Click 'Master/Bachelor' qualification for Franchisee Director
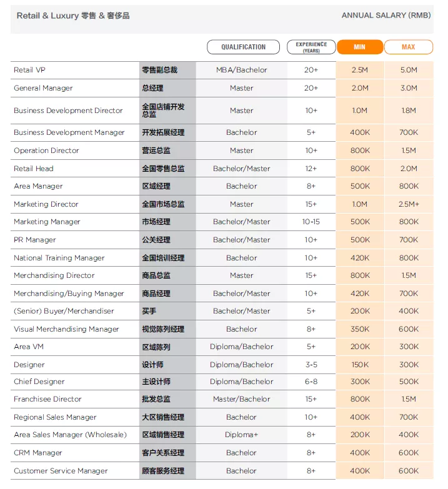 pyautogui.click(x=241, y=399)
